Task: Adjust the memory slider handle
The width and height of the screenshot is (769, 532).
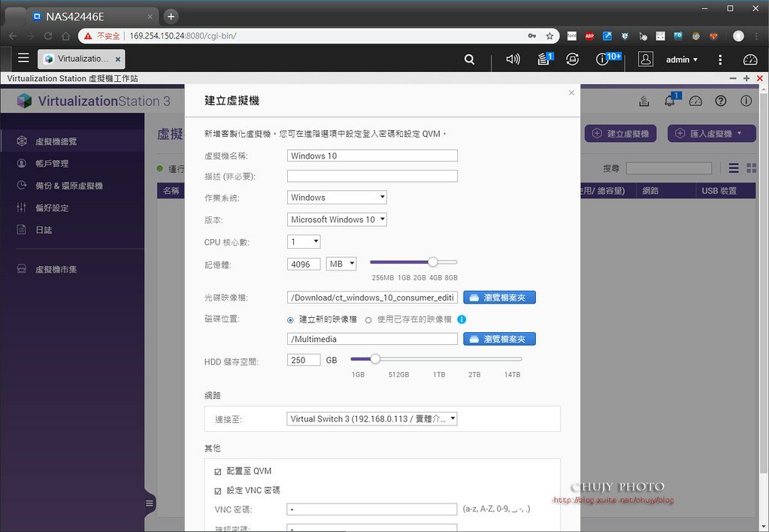Action: pos(432,261)
